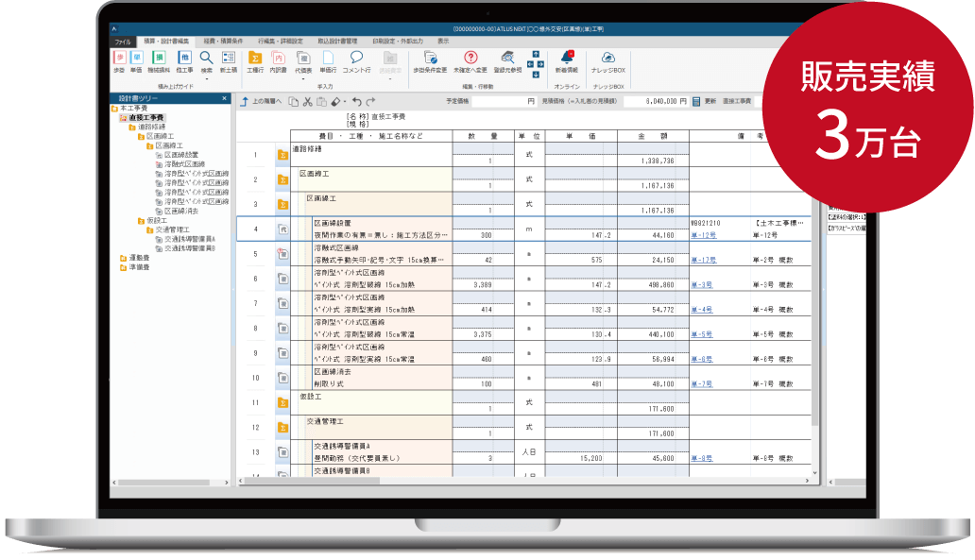The width and height of the screenshot is (975, 560).
Task: Switch to 行編集・詳細設定 tab
Action: click(x=281, y=42)
